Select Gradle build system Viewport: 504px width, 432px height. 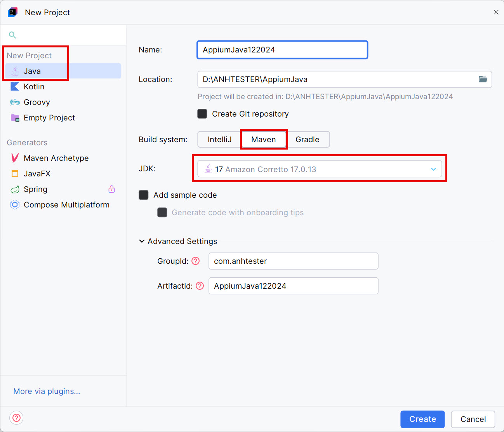308,139
